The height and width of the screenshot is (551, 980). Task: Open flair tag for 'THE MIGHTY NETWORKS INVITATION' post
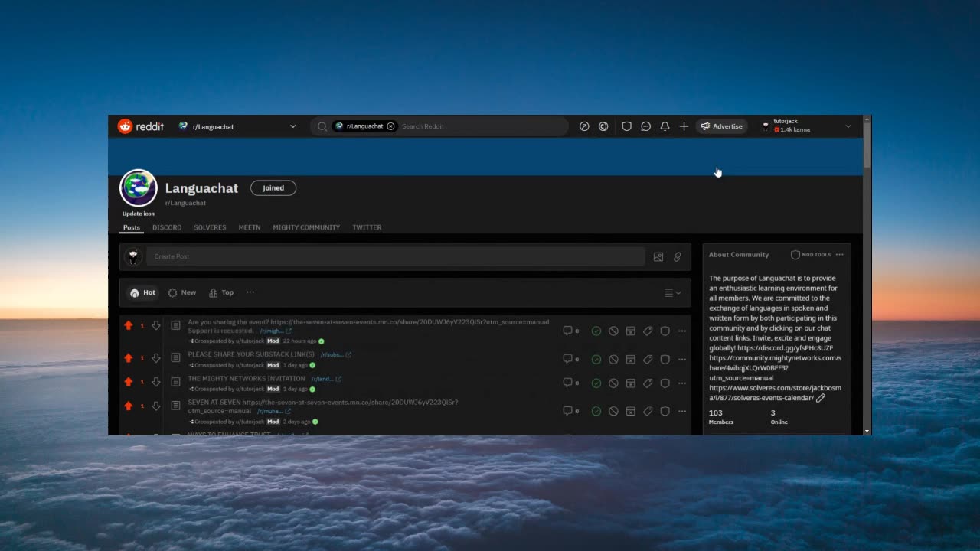(648, 383)
